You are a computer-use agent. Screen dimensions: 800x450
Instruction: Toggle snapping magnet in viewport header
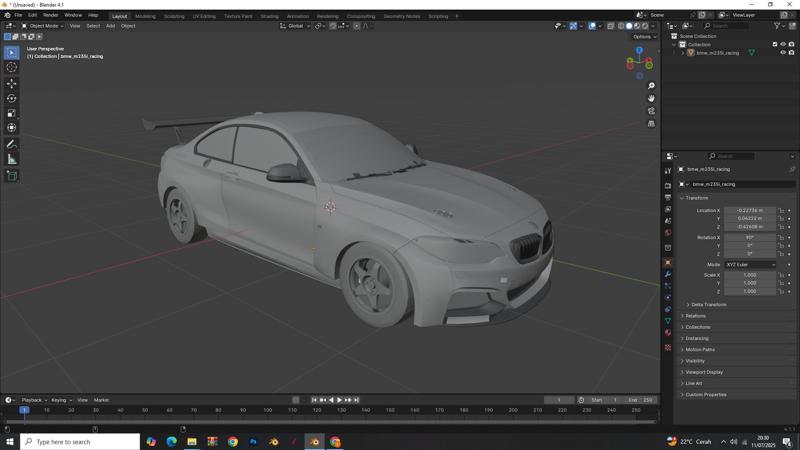(x=333, y=26)
